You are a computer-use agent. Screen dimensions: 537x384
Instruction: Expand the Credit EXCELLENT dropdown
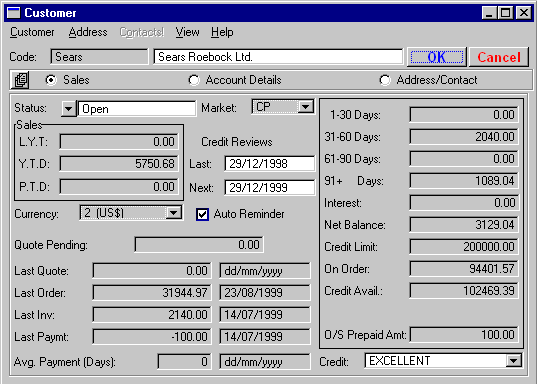pos(513,361)
